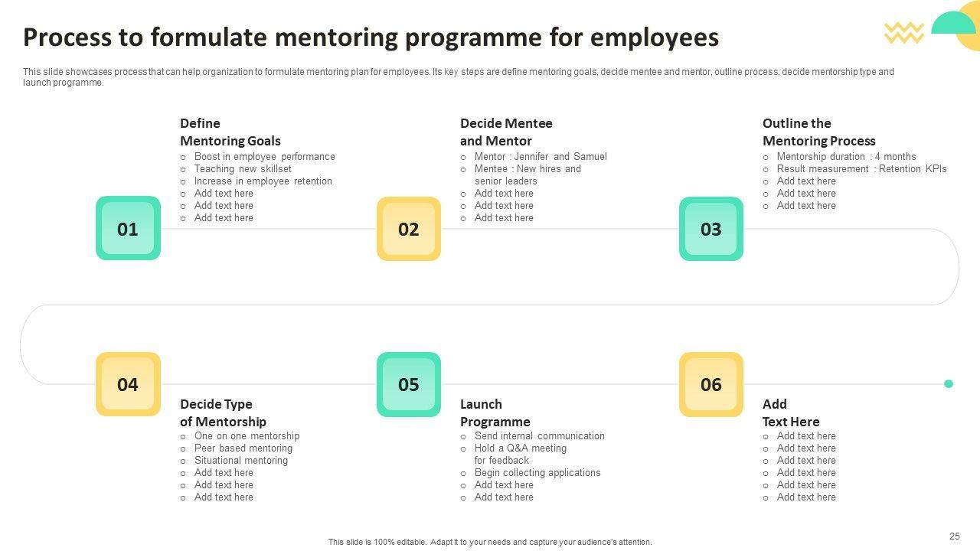Screen dimensions: 980x551
Task: Select the slide title text
Action: (x=371, y=37)
